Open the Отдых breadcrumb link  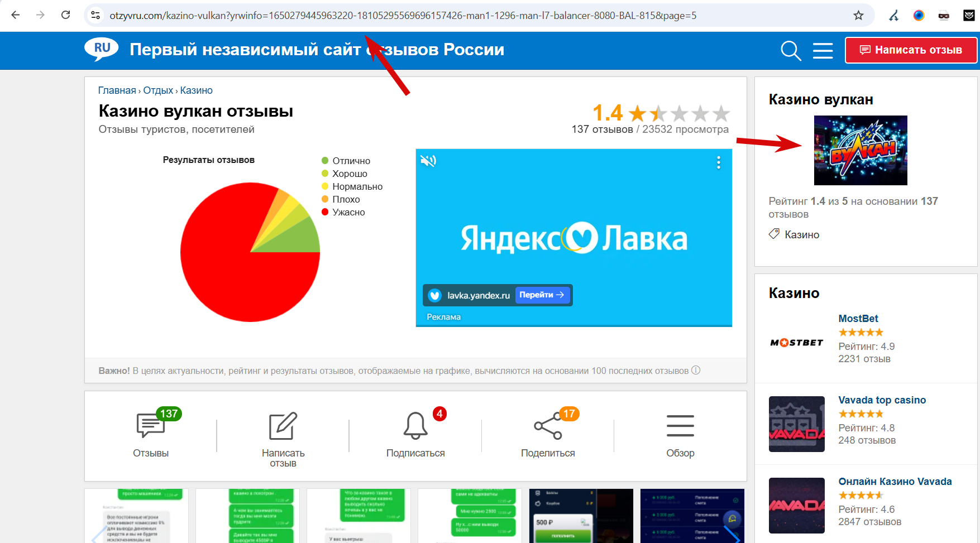tap(158, 90)
